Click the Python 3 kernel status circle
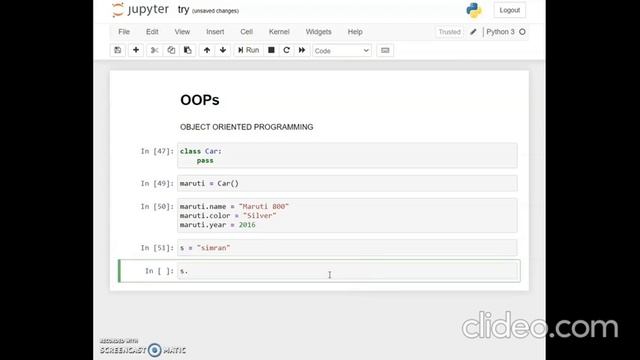Viewport: 640px width, 360px height. (522, 32)
